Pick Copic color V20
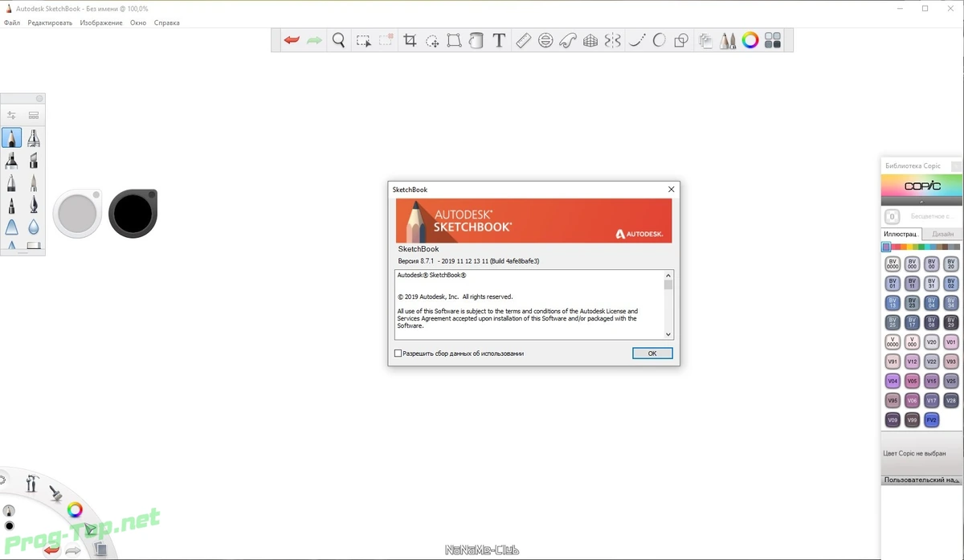Viewport: 964px width, 560px height. (932, 341)
